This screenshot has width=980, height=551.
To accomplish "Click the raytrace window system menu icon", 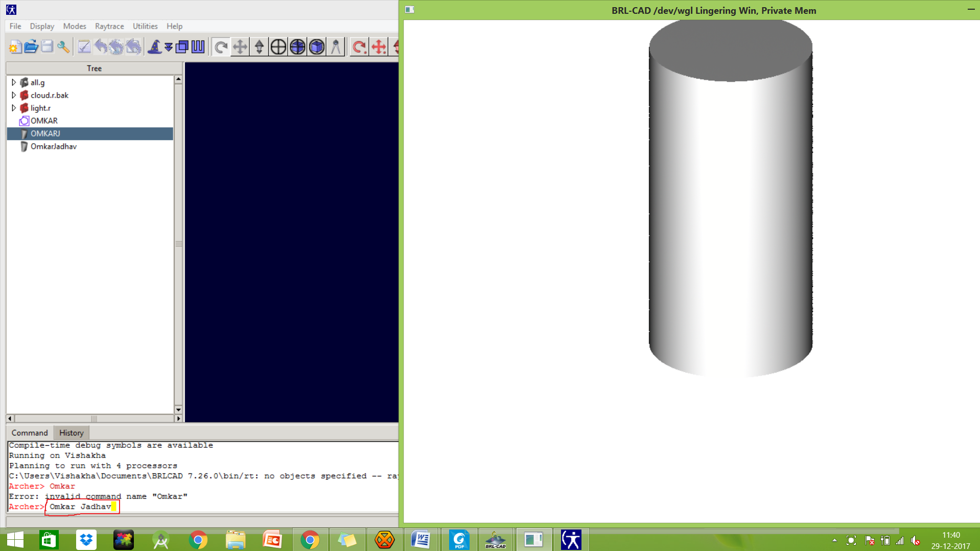I will 409,10.
